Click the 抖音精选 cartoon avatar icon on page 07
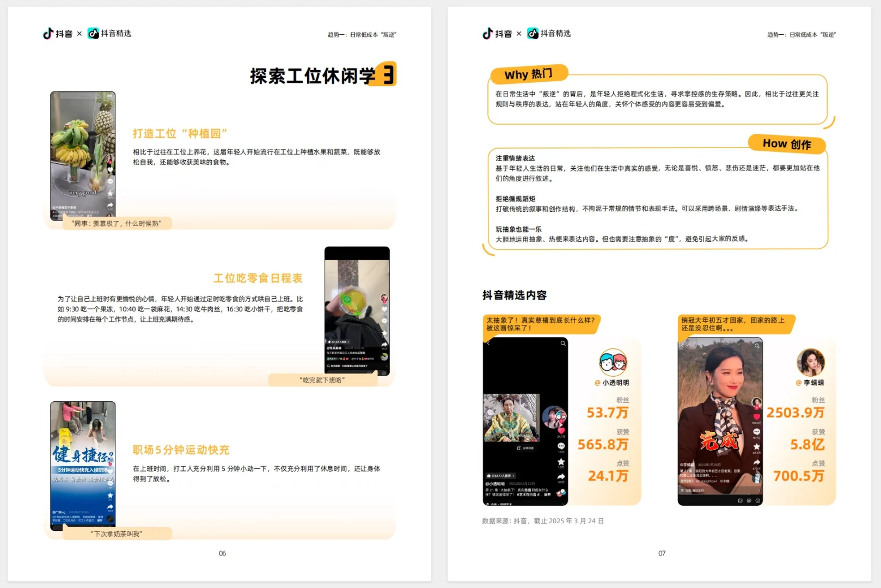881x588 pixels. click(x=611, y=362)
